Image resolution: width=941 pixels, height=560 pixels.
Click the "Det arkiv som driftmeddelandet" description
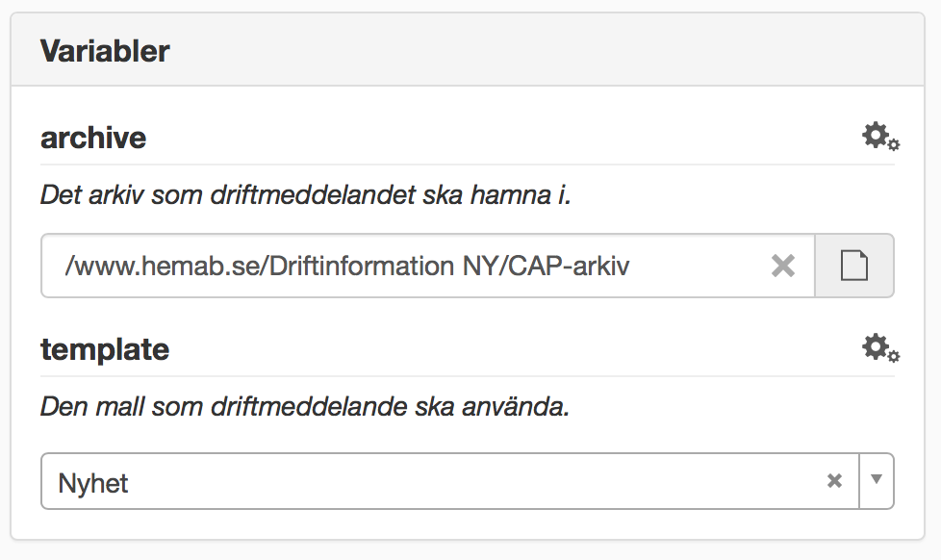(305, 195)
